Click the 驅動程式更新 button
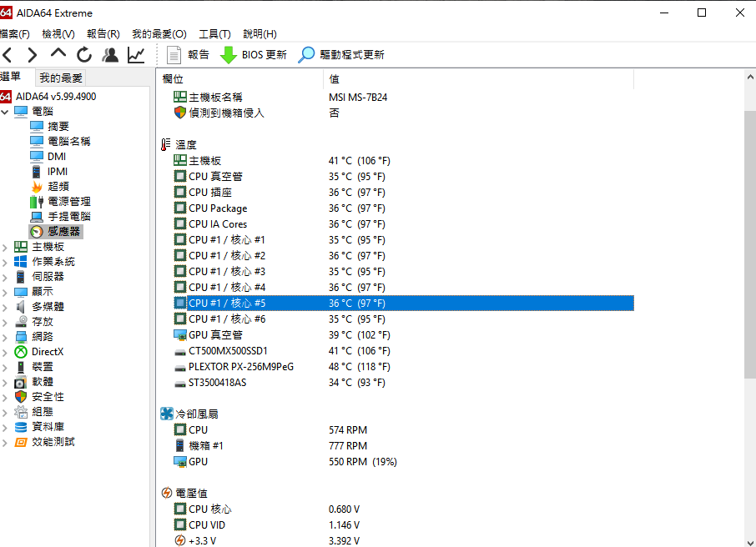 [x=341, y=55]
